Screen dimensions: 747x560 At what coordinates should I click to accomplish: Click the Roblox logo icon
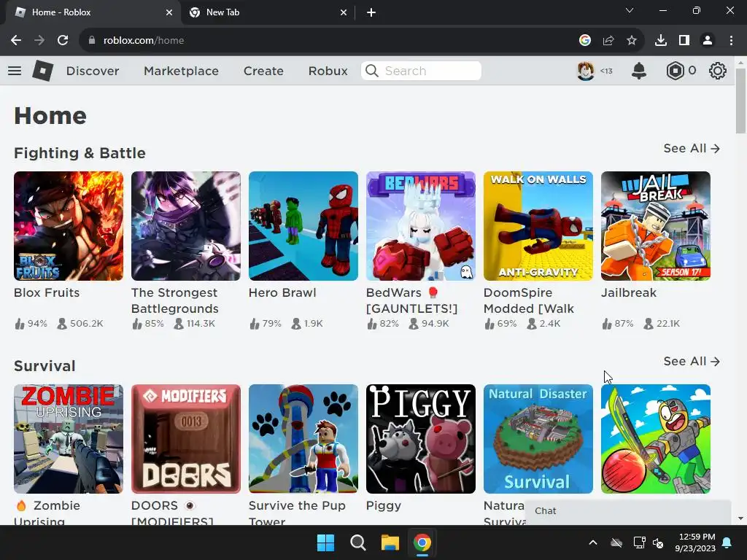(x=43, y=71)
